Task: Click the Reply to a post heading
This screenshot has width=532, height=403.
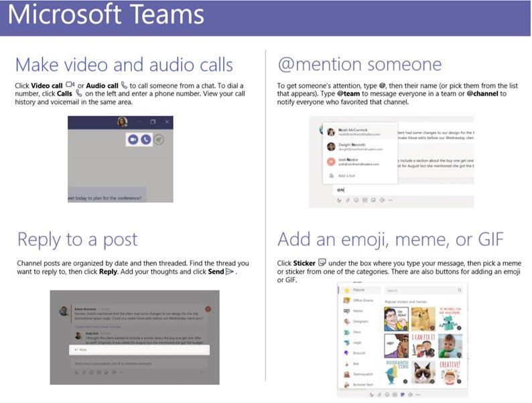Action: pos(78,240)
